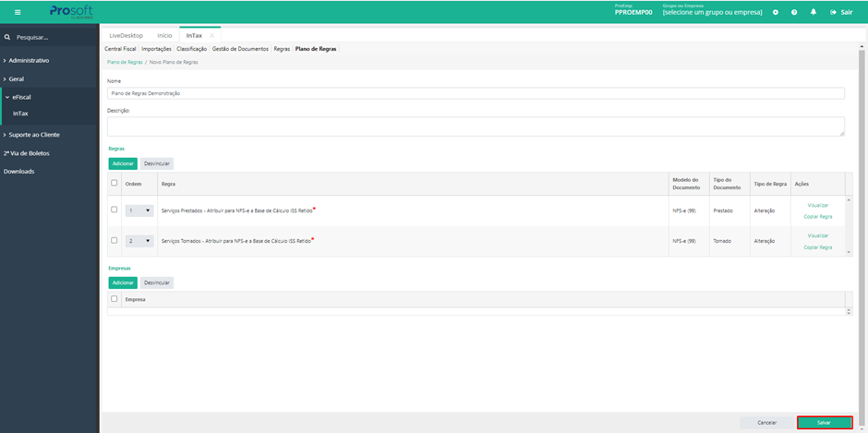Viewport: 868px width, 433px height.
Task: Select the Grupo ou Empresa selector
Action: pos(712,12)
